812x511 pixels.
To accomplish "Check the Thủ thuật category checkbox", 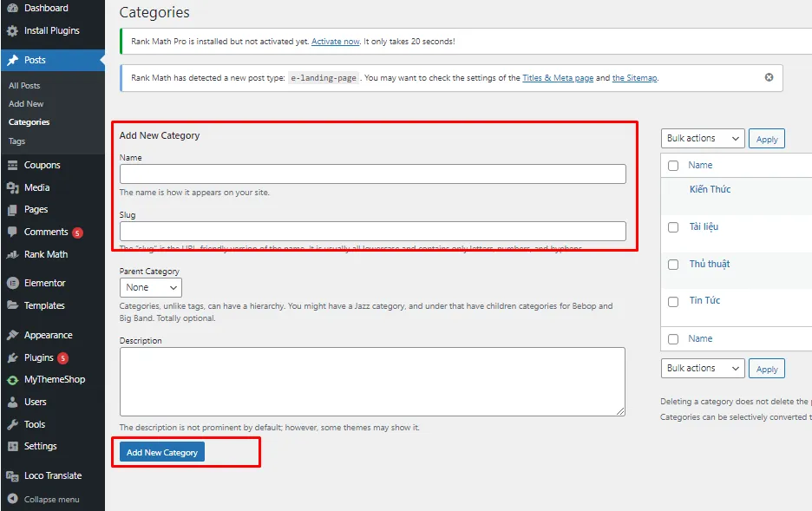I will [673, 265].
